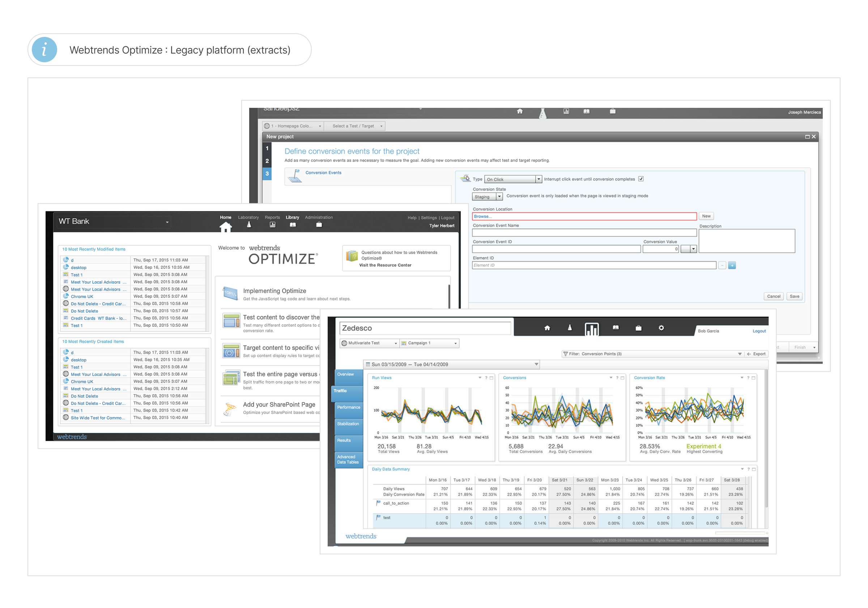Open Chrome UK in Recently Modified list
Screen dimensions: 868x608
click(x=82, y=297)
